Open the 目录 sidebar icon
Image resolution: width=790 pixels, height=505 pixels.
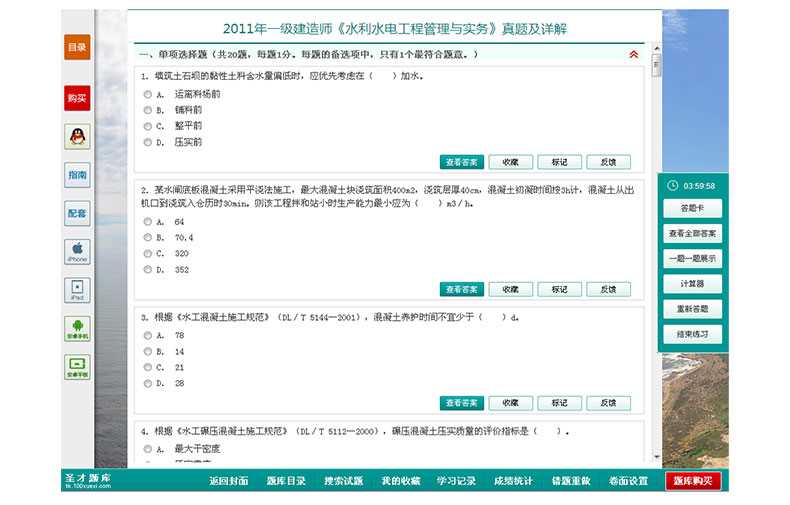coord(77,47)
